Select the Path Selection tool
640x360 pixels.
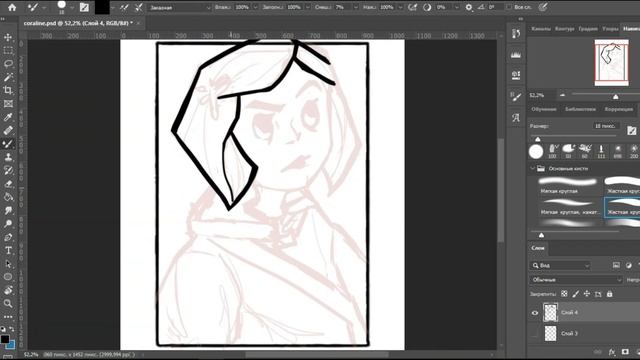(x=8, y=264)
